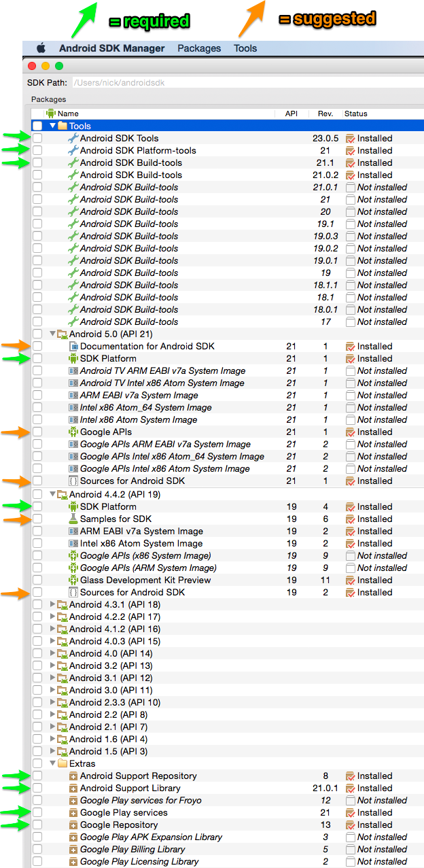Sort packages by the API column header
Image resolution: width=424 pixels, height=868 pixels.
[x=291, y=114]
